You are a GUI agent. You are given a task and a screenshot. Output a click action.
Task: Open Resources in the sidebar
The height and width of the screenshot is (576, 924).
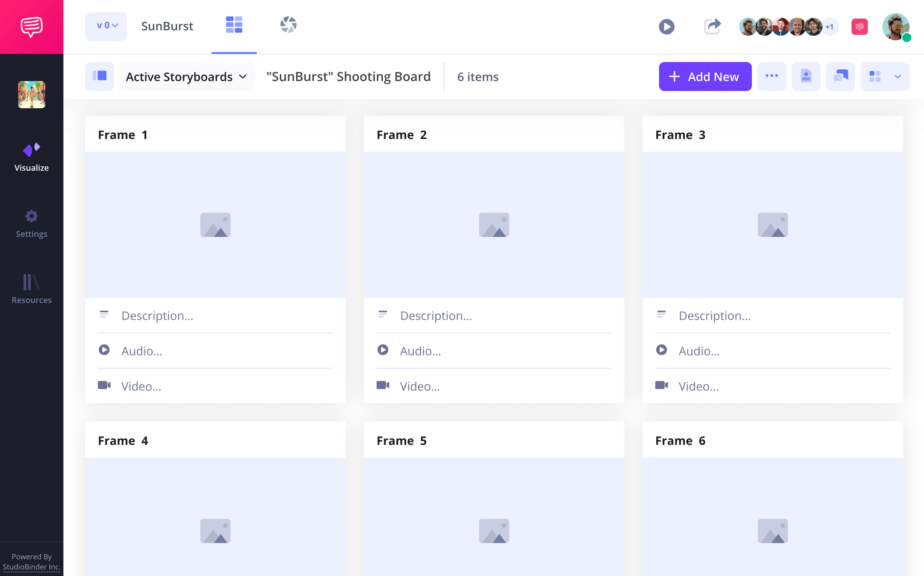click(x=31, y=289)
